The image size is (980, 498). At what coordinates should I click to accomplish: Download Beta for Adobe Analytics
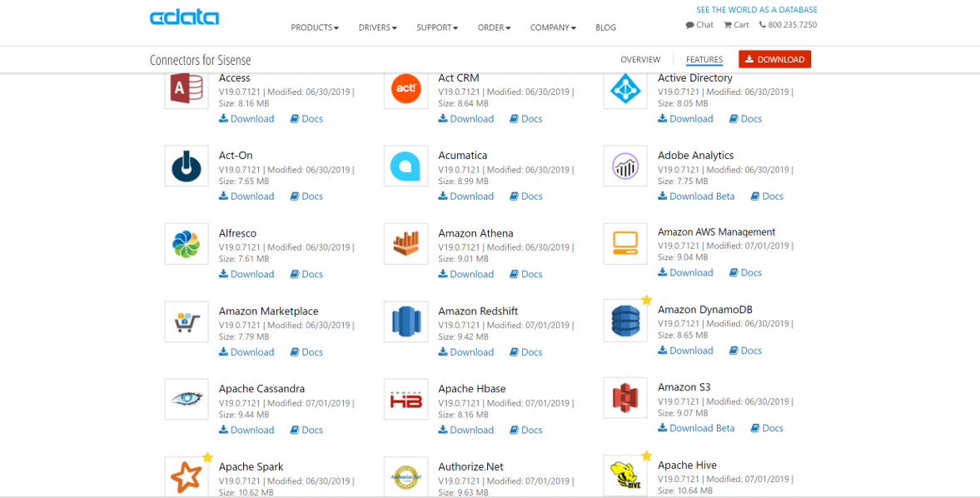click(696, 197)
